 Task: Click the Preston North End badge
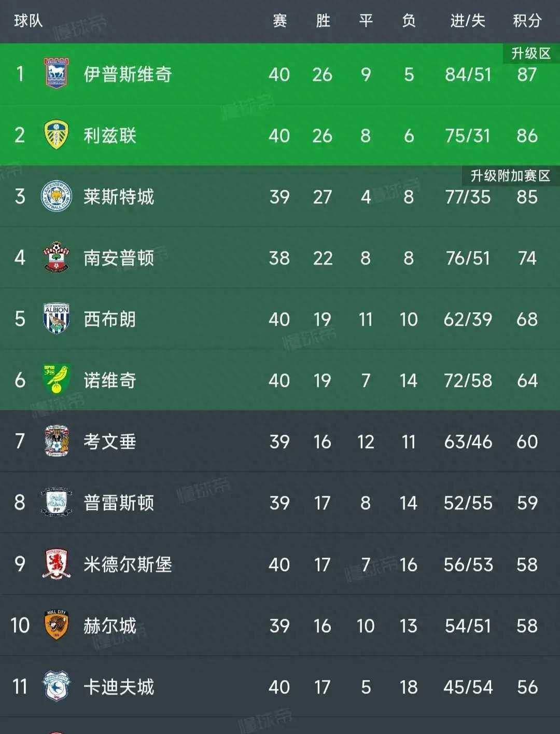57,502
